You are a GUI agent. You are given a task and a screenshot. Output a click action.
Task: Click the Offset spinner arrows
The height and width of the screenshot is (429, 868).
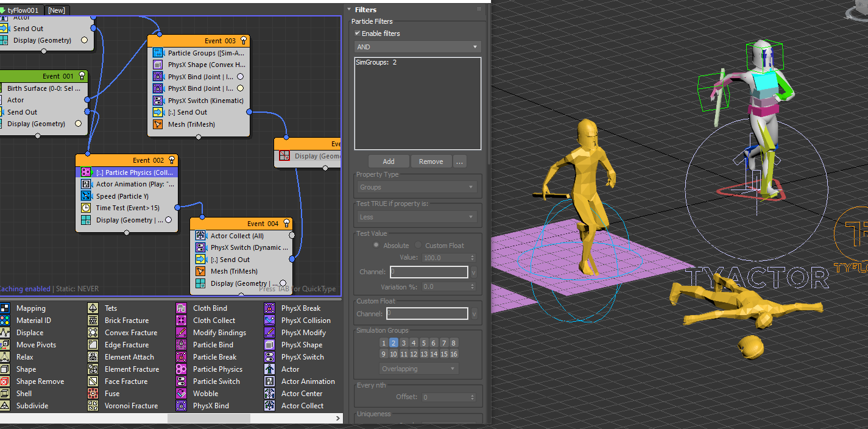pos(473,397)
